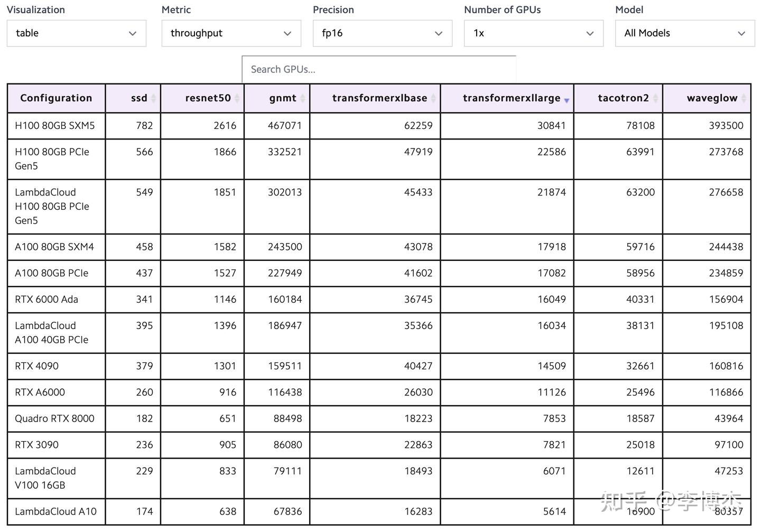This screenshot has height=532, width=761.
Task: Sort by the waveglow column arrows
Action: (744, 98)
